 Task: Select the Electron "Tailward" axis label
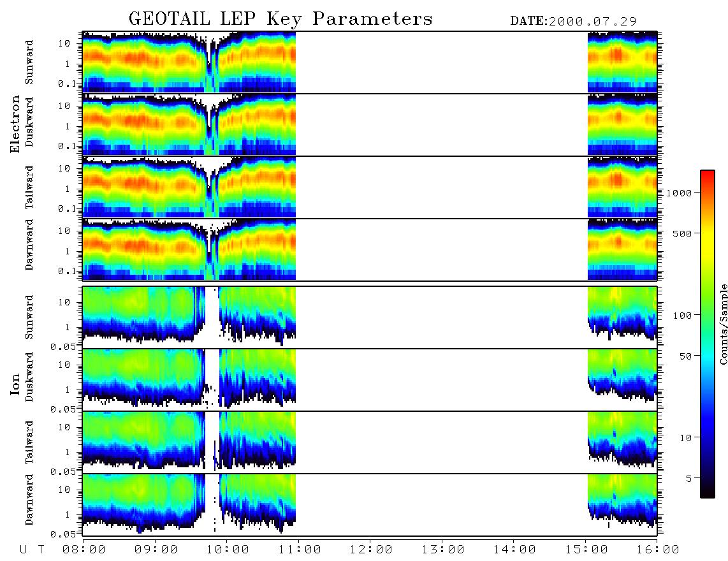tap(29, 187)
